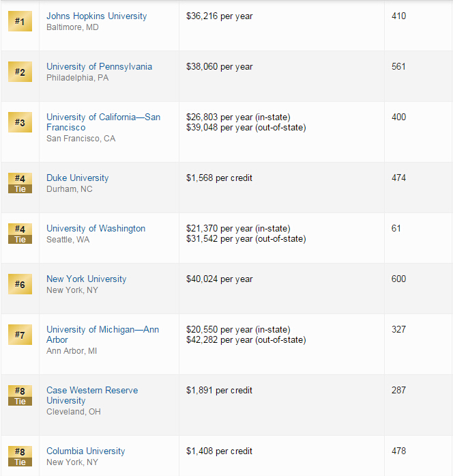Image resolution: width=453 pixels, height=476 pixels.
Task: Select the Baltimore, MD location text
Action: pyautogui.click(x=72, y=27)
